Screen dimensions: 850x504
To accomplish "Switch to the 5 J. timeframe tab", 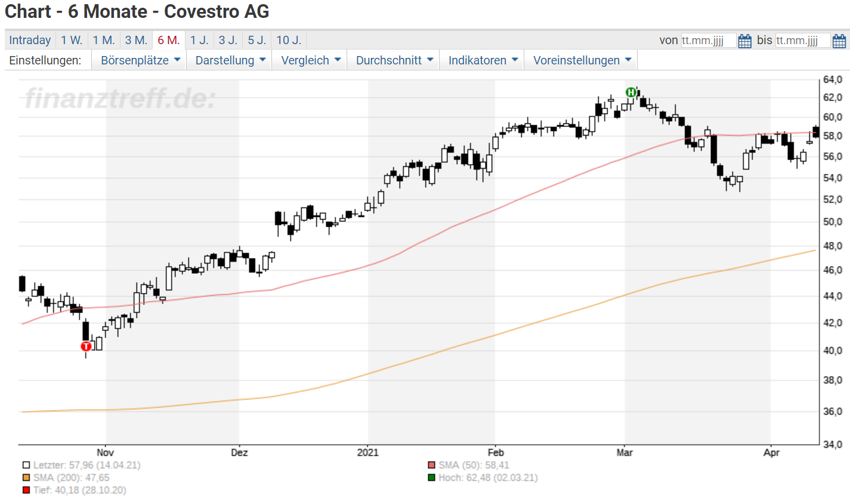I will click(x=257, y=40).
